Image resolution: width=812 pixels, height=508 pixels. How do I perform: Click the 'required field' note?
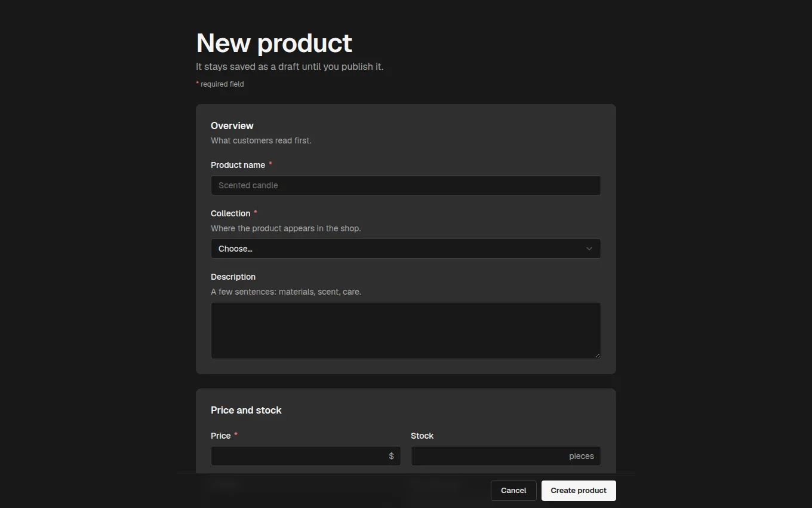coord(222,84)
